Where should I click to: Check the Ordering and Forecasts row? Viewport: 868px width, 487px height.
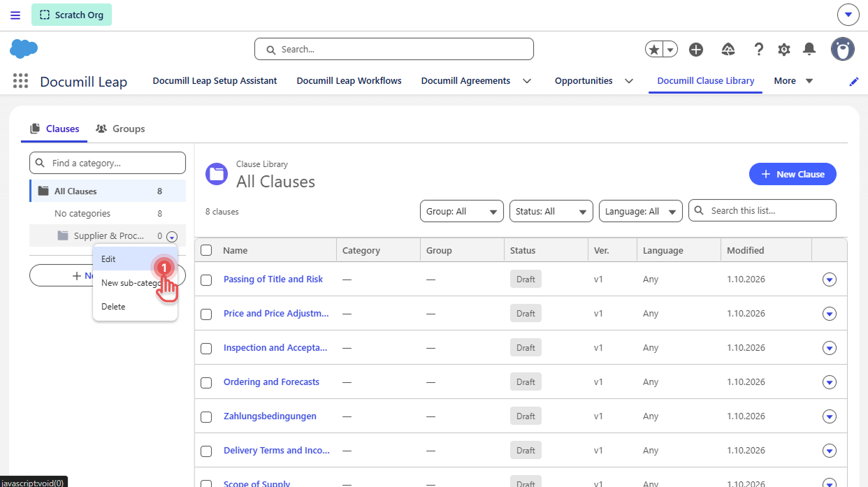pyautogui.click(x=206, y=382)
